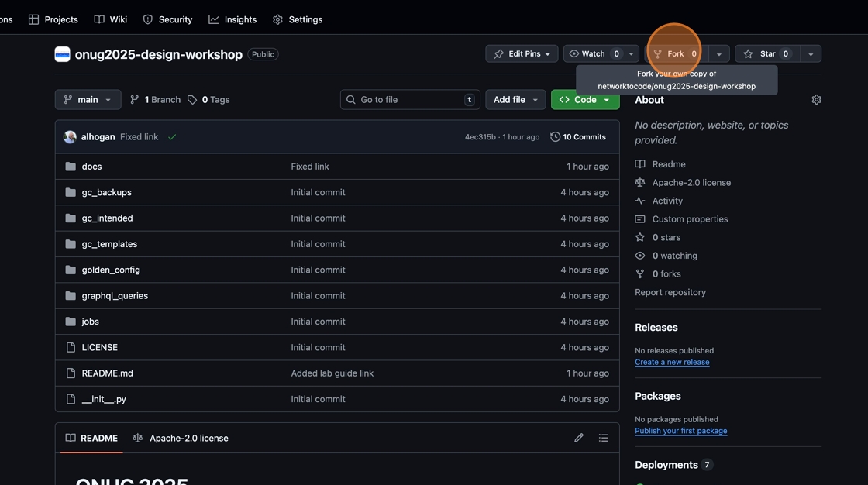Click Report repository
Screen dimensions: 868x485
tap(670, 292)
